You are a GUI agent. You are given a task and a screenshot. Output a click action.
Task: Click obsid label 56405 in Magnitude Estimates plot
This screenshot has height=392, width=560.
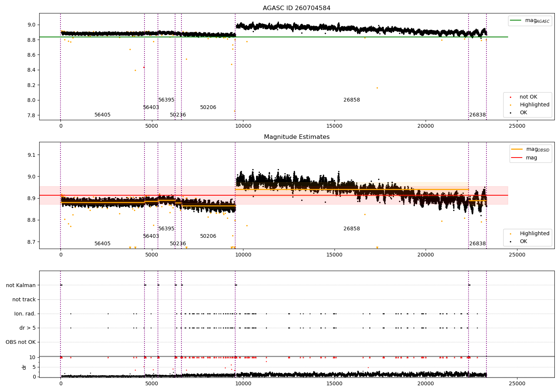tap(102, 244)
